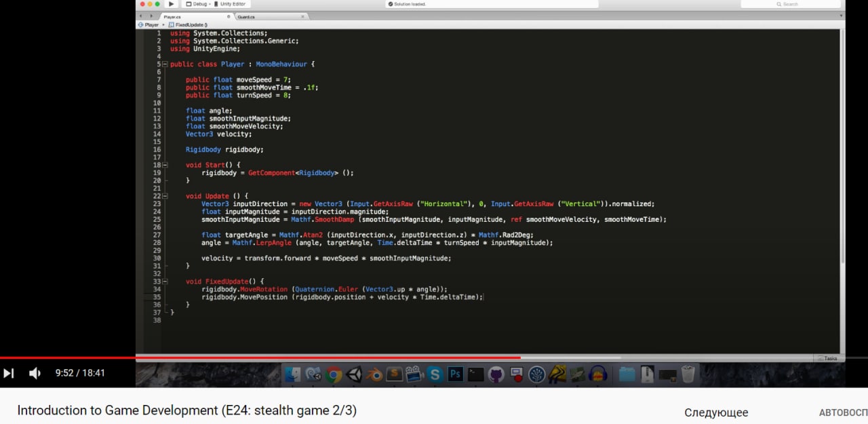
Task: Click MovePosition on line 35
Action: pyautogui.click(x=264, y=297)
